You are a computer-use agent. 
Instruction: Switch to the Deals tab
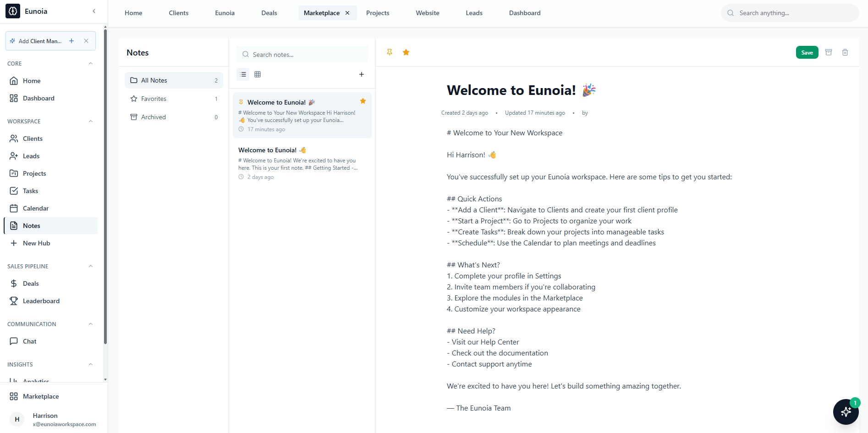pyautogui.click(x=269, y=13)
